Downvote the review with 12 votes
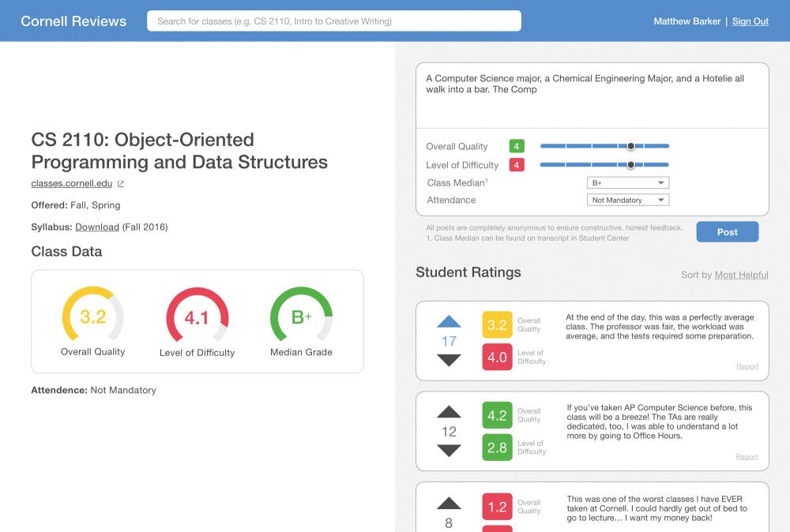The image size is (790, 532). [449, 451]
